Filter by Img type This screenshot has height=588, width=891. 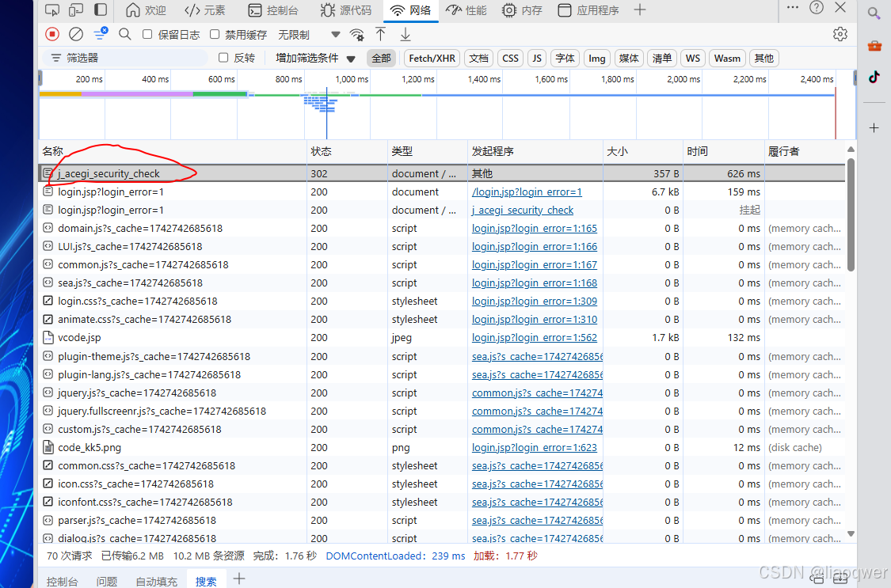(596, 58)
